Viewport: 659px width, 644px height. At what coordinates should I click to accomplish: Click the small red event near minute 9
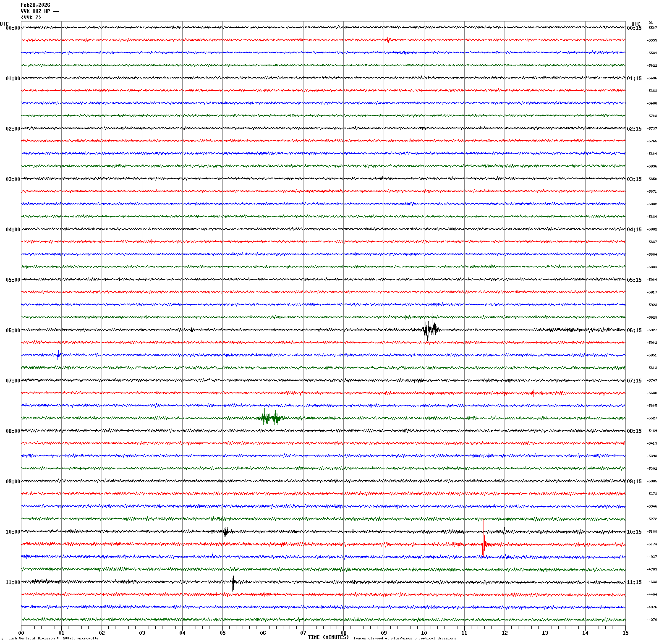pos(388,40)
